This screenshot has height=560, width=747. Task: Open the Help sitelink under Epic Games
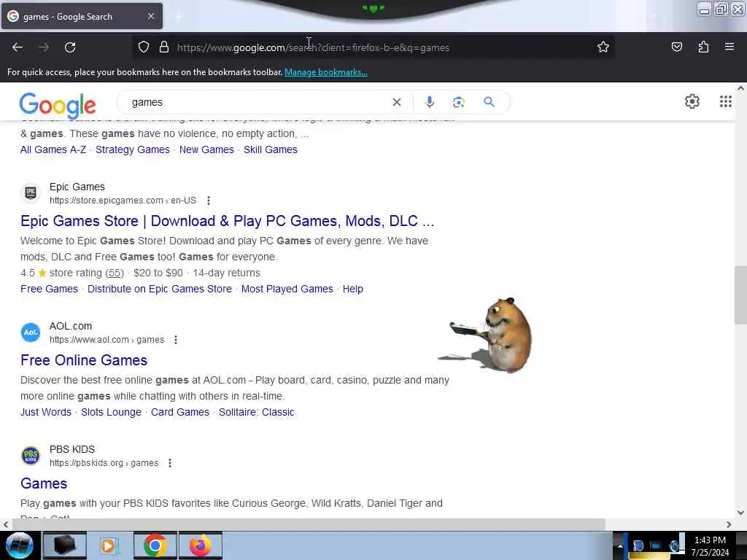click(353, 289)
